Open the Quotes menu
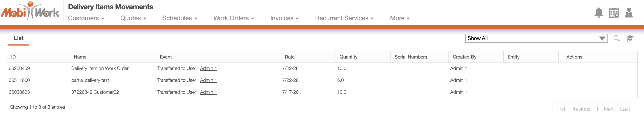Viewport: 644px width, 121px height. (133, 18)
